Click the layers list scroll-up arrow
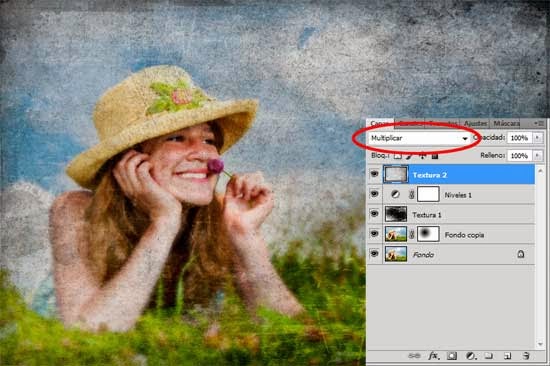The height and width of the screenshot is (366, 550). click(x=541, y=171)
